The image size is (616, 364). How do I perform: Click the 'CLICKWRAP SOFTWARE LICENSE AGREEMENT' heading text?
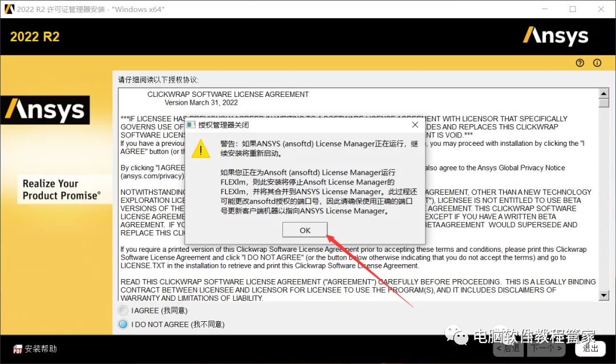(228, 94)
